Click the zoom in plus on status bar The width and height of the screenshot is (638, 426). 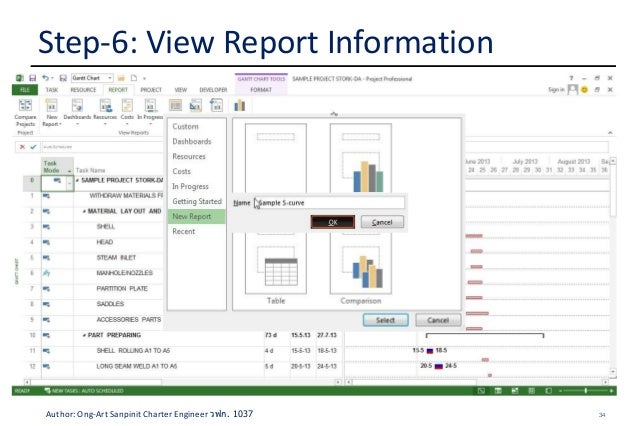click(612, 391)
